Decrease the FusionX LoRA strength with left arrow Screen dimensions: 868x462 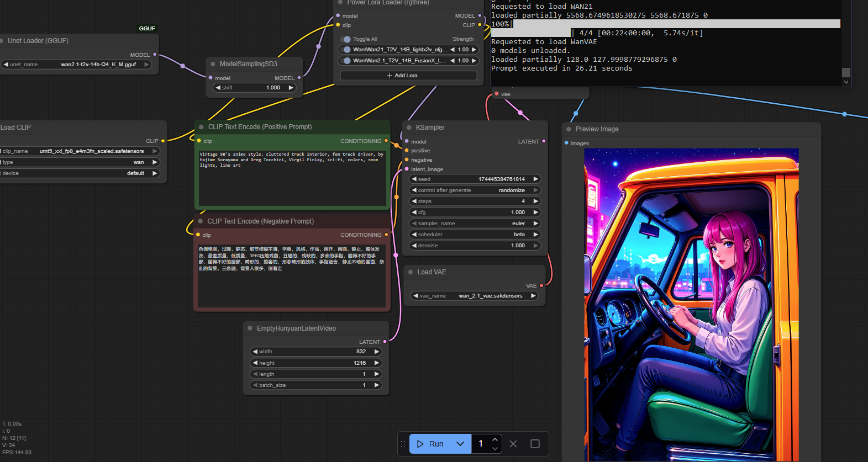[453, 61]
